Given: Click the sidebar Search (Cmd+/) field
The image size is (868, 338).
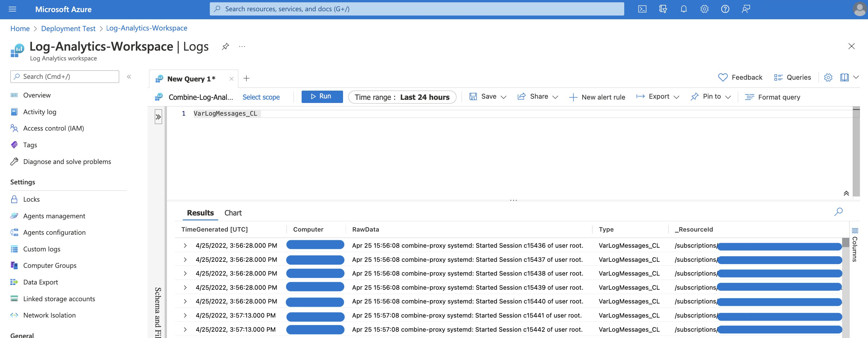Looking at the screenshot, I should coord(65,77).
